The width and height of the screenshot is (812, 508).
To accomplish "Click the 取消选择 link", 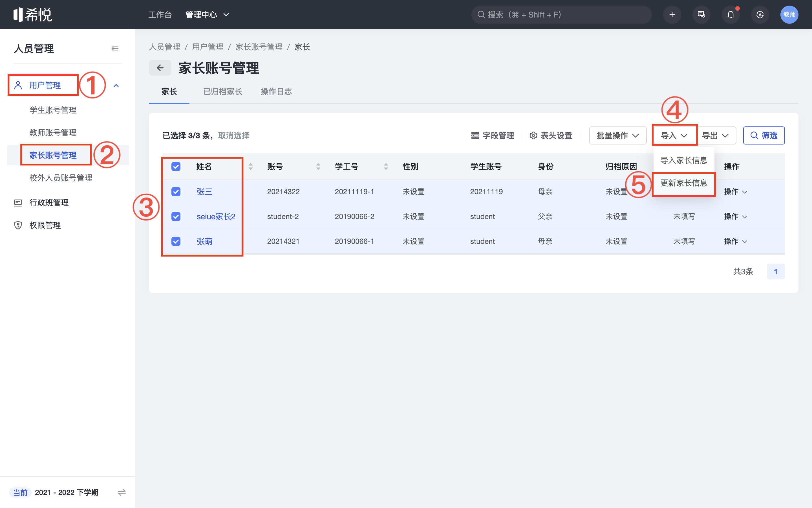I will [233, 135].
